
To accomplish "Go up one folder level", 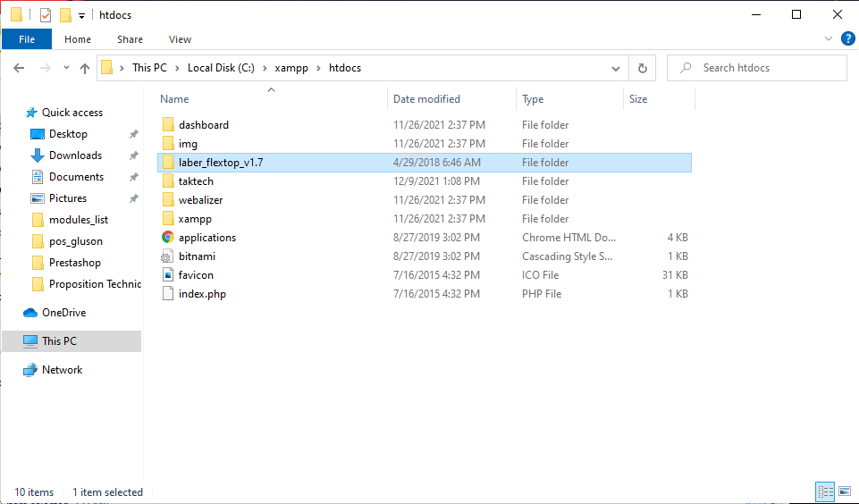I will click(x=84, y=68).
